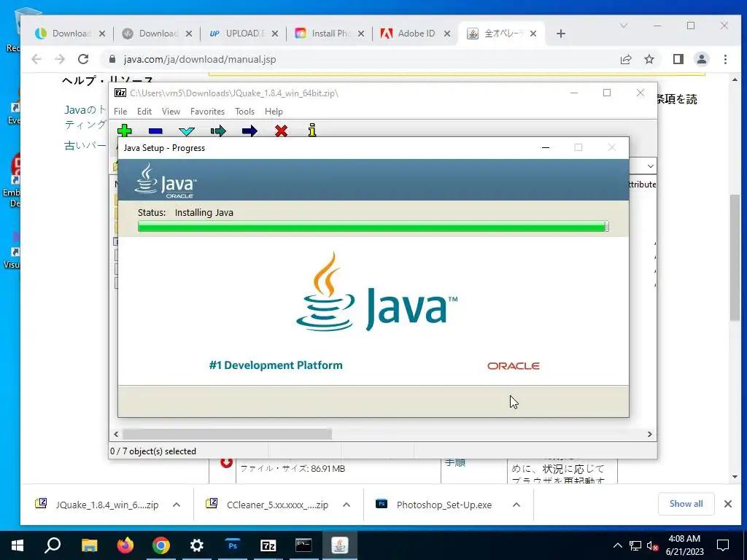Open the Chrome side panel icon
The width and height of the screenshot is (747, 560).
click(678, 59)
